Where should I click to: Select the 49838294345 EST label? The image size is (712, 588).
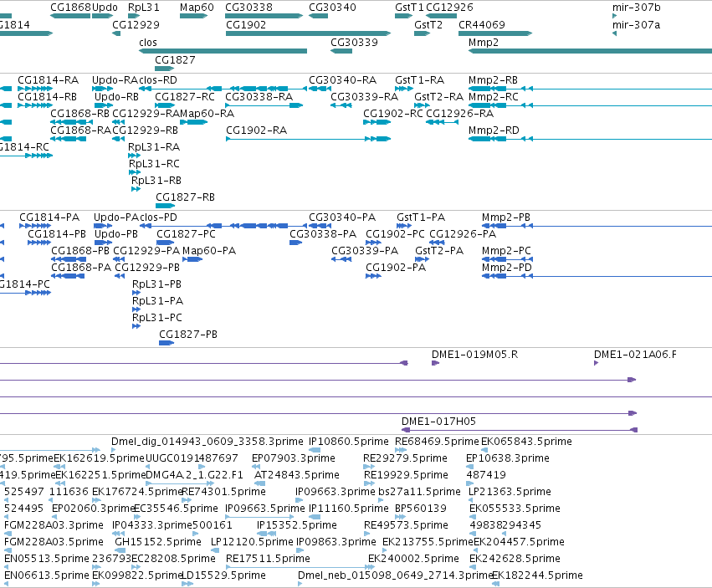coord(505,525)
